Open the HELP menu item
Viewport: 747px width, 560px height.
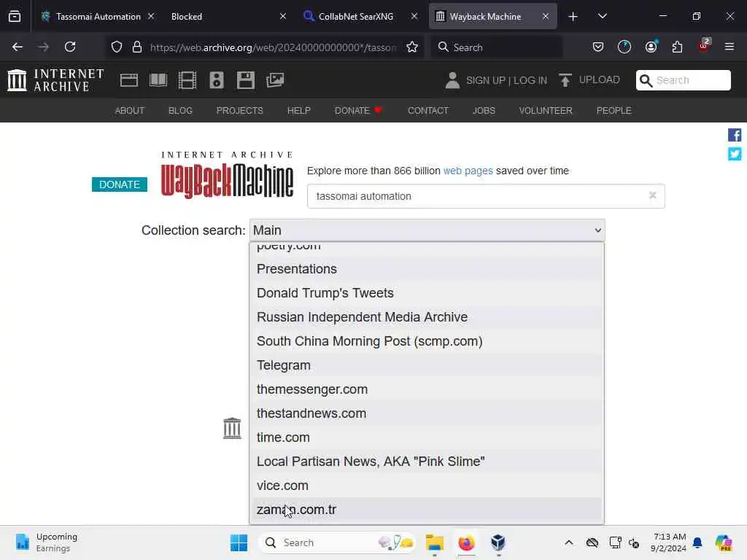[298, 111]
